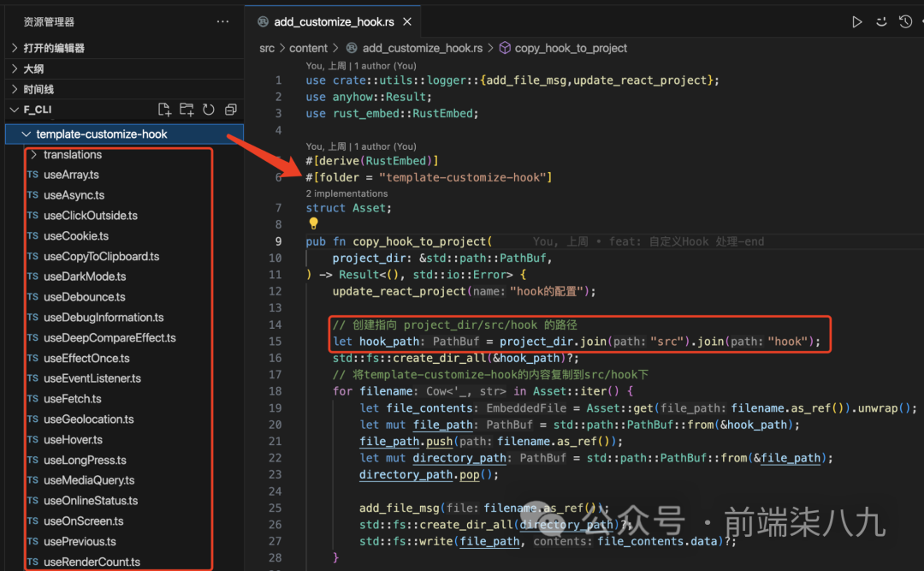The image size is (924, 571).
Task: Open useOnScreen.ts file
Action: pyautogui.click(x=84, y=520)
